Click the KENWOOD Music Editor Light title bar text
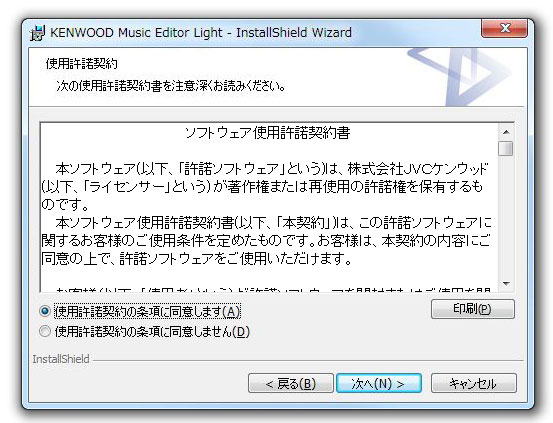Screen dimensions: 553x423 point(201,32)
